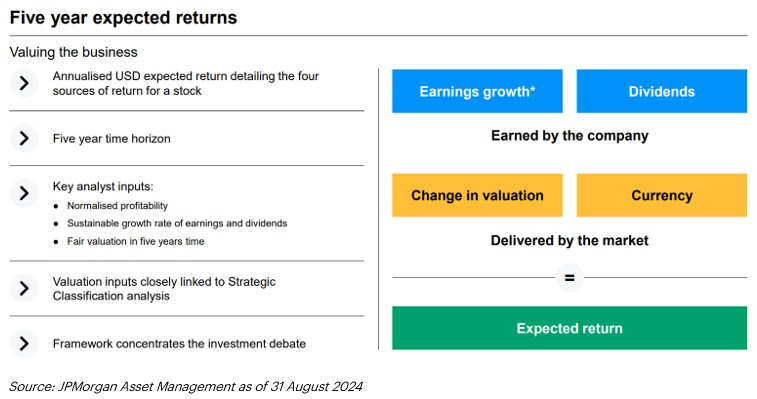Image resolution: width=757 pixels, height=399 pixels.
Task: Click chevron beside Annualised USD expected return
Action: (24, 83)
